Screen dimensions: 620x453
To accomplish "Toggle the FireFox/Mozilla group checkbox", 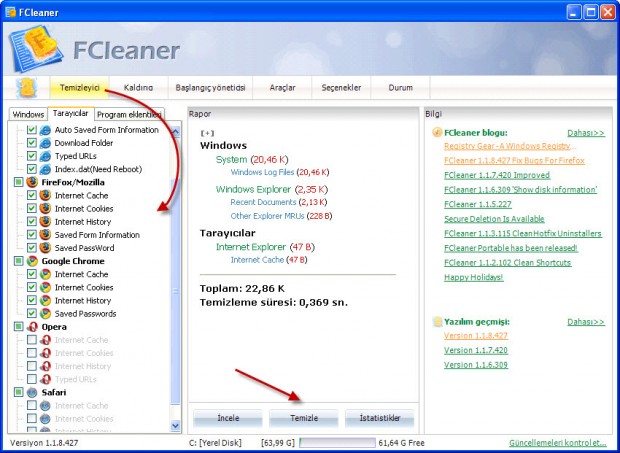I will pyautogui.click(x=19, y=182).
